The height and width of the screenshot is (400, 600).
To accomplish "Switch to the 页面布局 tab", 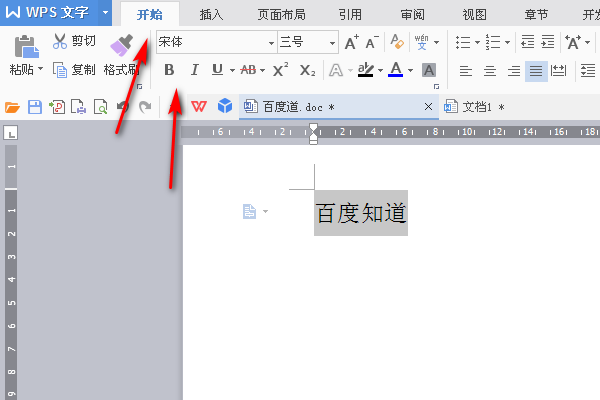I will (x=281, y=15).
